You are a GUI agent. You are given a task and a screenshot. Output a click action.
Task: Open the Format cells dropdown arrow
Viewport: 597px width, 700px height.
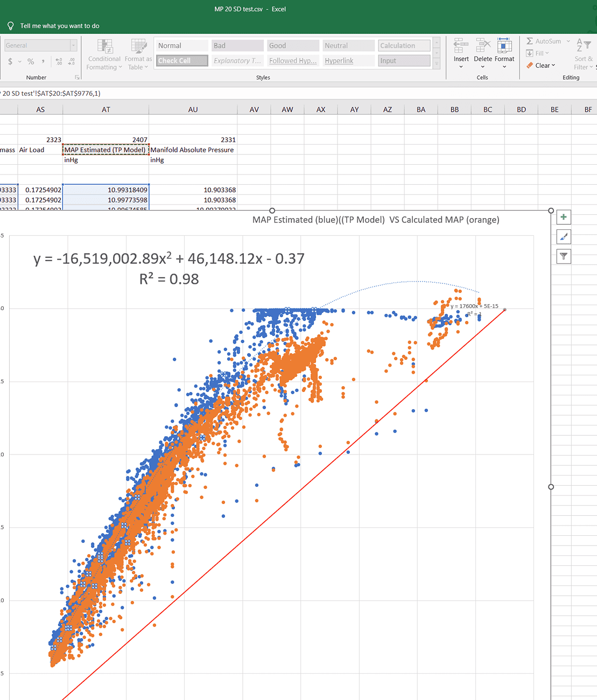(504, 67)
